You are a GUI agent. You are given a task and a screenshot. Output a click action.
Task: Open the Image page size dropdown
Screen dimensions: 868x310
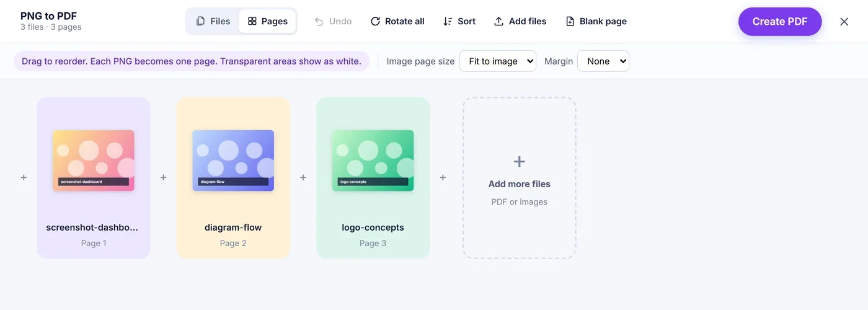pyautogui.click(x=497, y=61)
